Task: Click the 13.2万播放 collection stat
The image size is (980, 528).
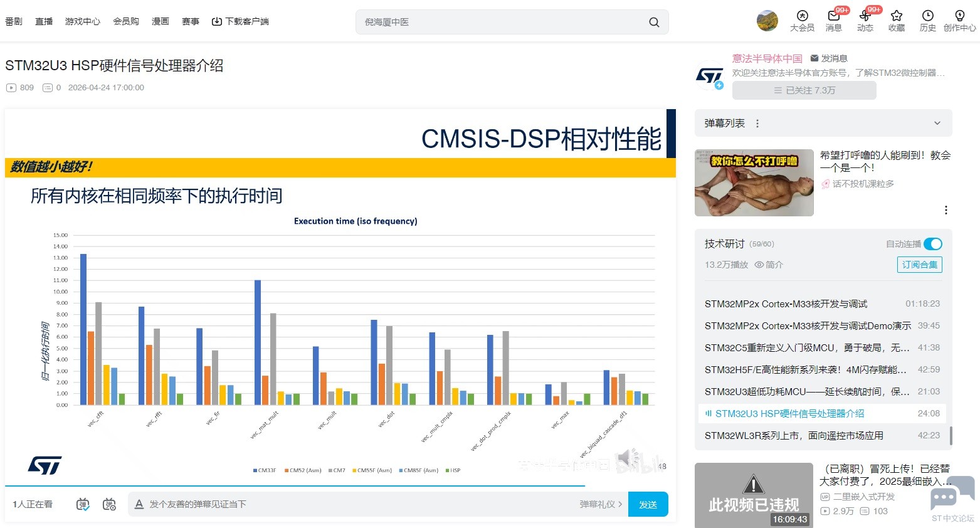Action: pos(726,265)
